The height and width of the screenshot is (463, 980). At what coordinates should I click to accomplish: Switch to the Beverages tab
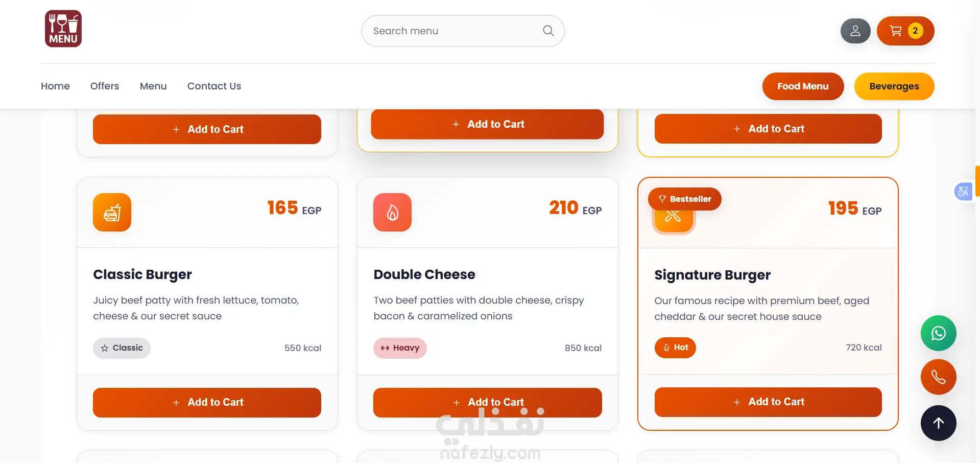(x=894, y=86)
